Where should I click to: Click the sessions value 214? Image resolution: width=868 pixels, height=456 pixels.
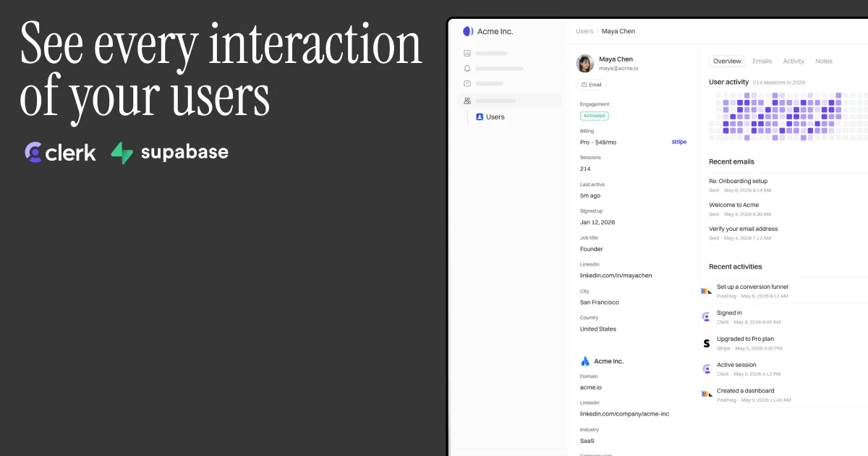point(585,169)
